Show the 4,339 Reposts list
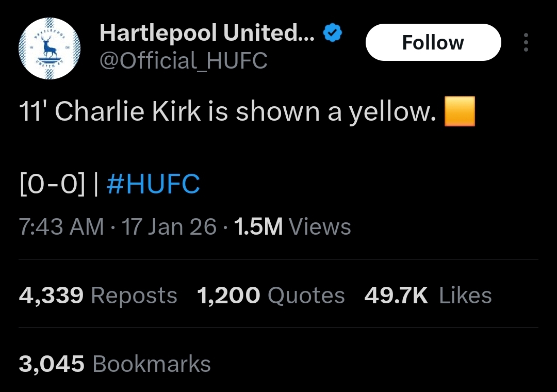 coord(98,296)
